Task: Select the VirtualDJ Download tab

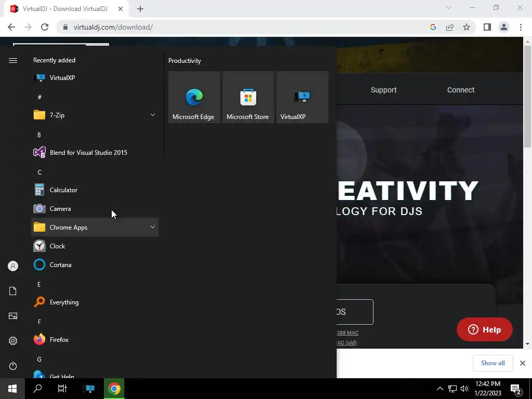Action: [x=66, y=9]
